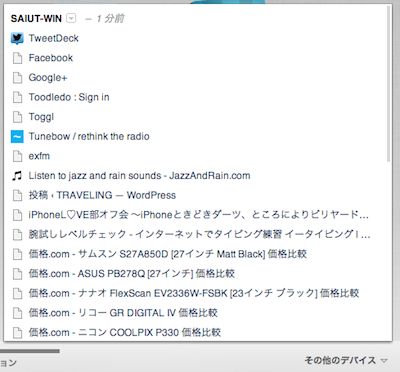
Task: Click the page icon beside Toodledo
Action: tap(17, 97)
